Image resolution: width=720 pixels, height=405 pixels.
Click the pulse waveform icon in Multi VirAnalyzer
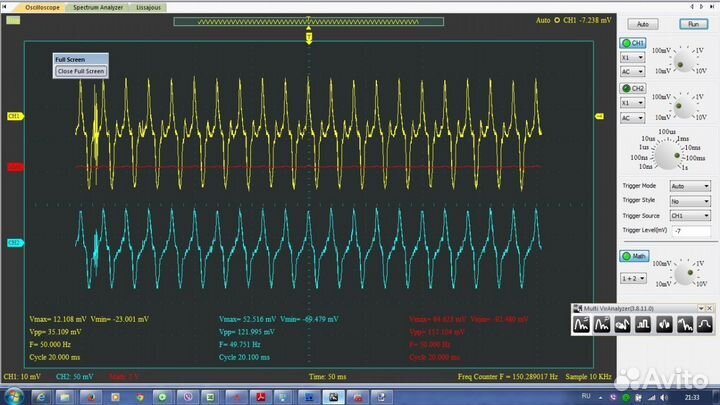(x=644, y=325)
